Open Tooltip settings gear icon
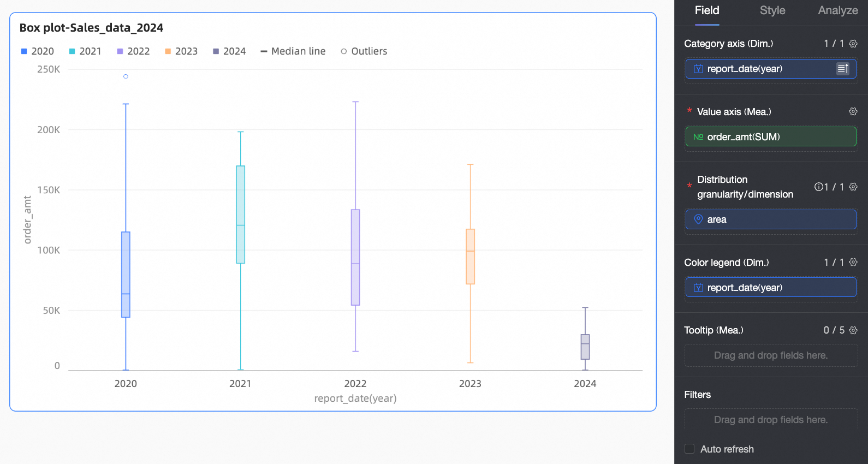Image resolution: width=868 pixels, height=464 pixels. pyautogui.click(x=853, y=330)
